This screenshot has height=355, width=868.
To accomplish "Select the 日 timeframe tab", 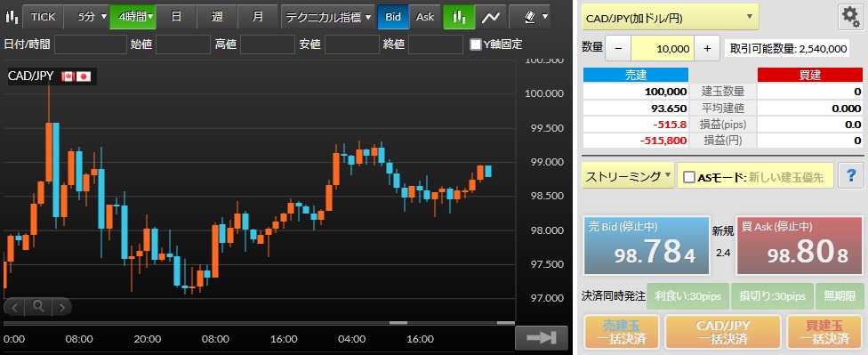I will pos(176,17).
